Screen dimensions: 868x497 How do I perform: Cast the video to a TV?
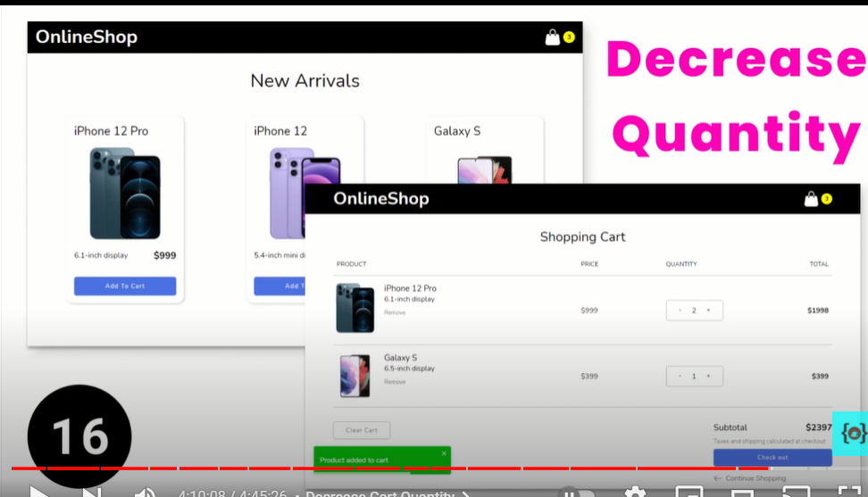[x=796, y=492]
